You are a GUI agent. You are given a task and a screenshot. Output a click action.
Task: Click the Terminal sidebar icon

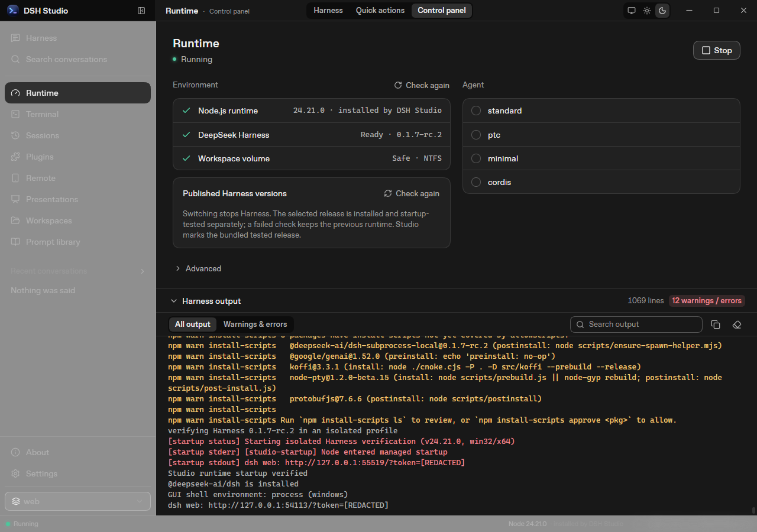16,114
